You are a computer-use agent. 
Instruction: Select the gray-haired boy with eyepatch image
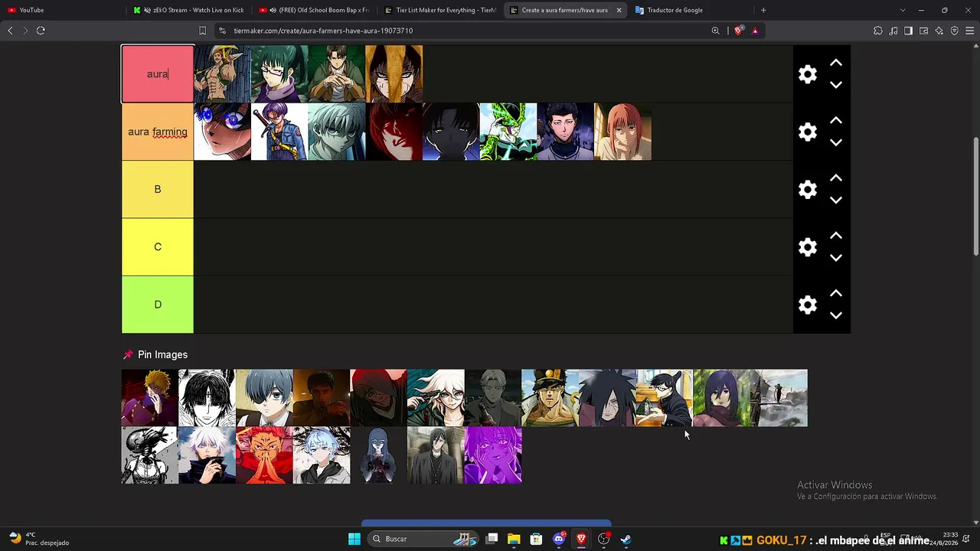[x=264, y=398]
